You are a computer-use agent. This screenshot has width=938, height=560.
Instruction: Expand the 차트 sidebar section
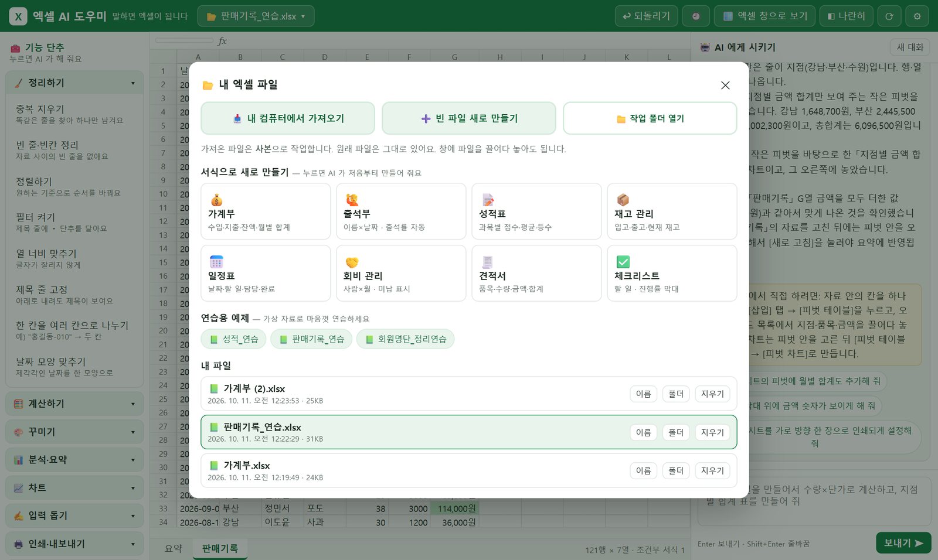click(74, 488)
